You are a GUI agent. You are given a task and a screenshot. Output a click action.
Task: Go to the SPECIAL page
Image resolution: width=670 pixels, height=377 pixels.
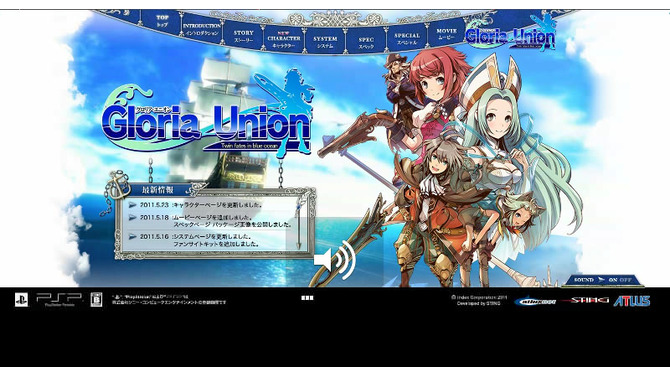[x=406, y=39]
